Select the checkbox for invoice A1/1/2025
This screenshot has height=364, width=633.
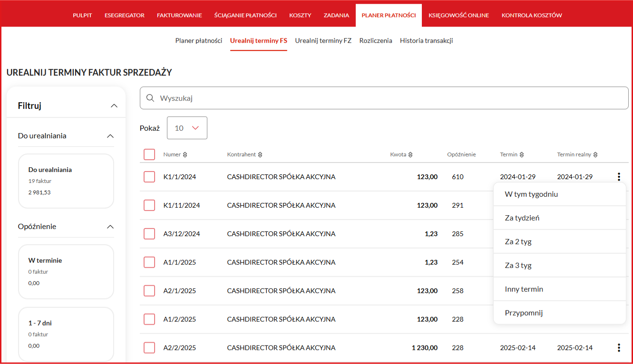149,262
